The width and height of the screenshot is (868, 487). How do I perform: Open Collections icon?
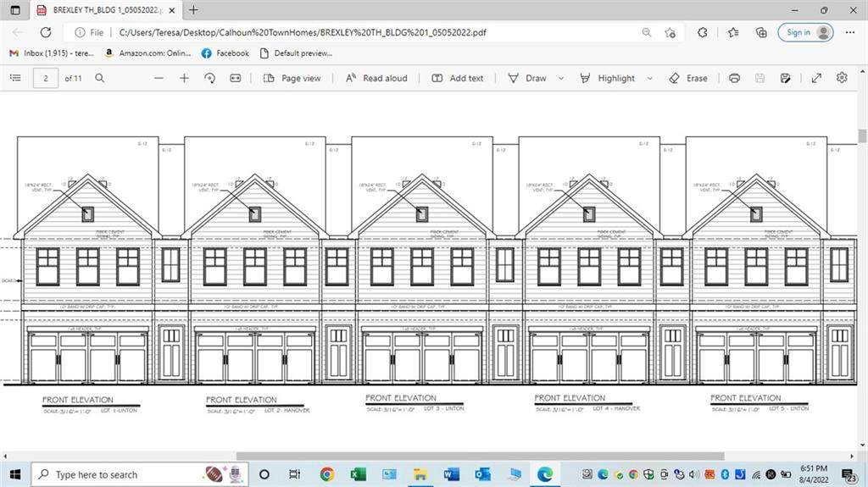point(762,33)
